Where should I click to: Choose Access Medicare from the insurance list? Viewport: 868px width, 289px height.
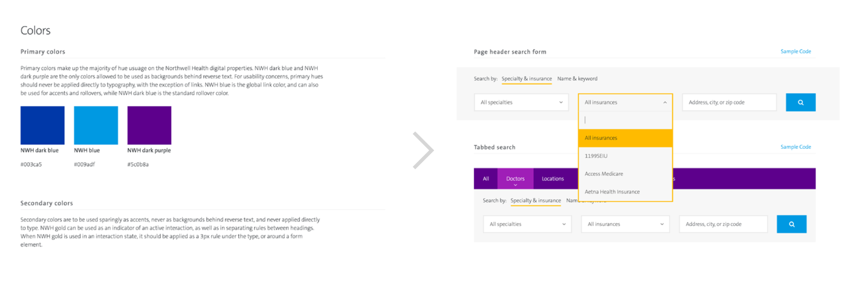[x=625, y=174]
